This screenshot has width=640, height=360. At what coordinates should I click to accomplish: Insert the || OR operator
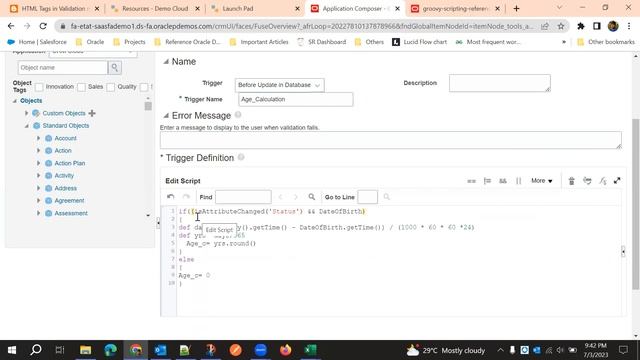(518, 181)
